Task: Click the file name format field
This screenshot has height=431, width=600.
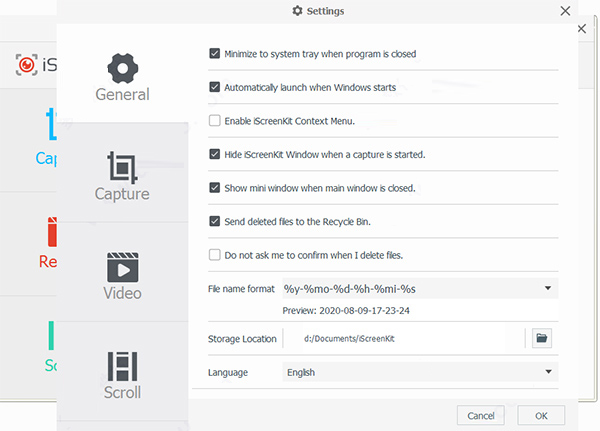Action: click(x=420, y=289)
